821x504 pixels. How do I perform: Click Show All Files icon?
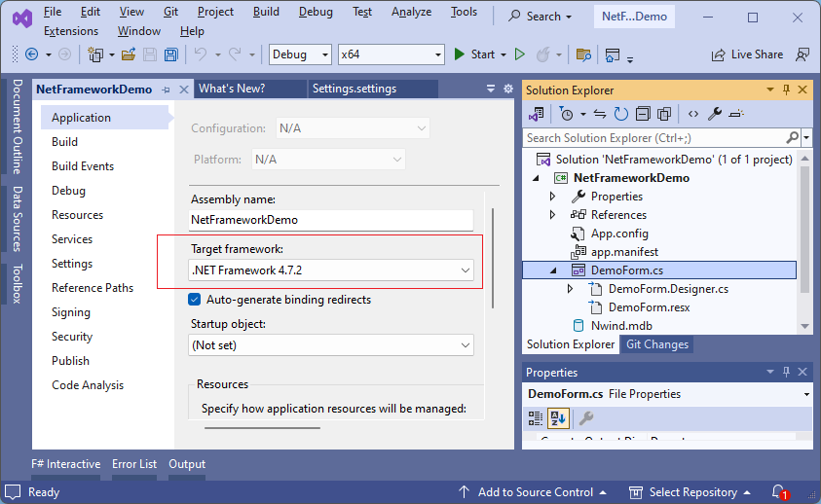point(664,114)
